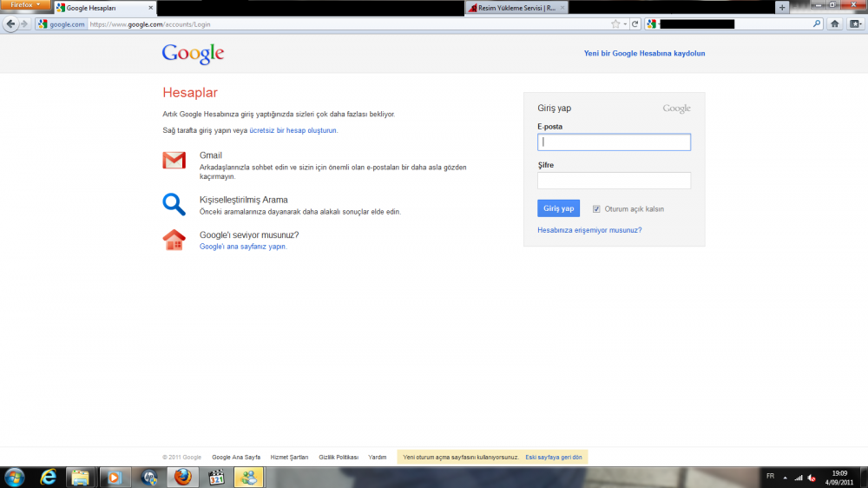Switch to the Google Hesapları tab
Screen dimensions: 868x488
coord(104,8)
